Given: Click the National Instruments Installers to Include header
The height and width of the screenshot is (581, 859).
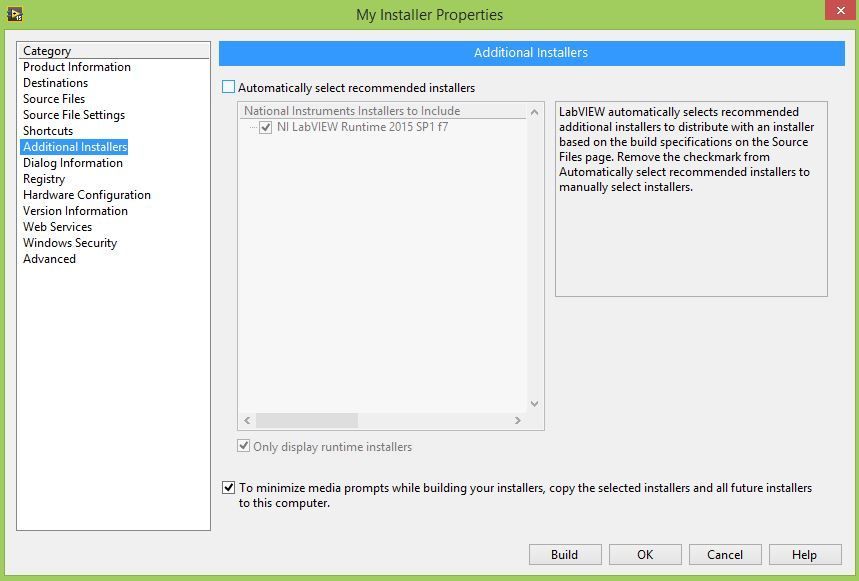Looking at the screenshot, I should point(383,111).
